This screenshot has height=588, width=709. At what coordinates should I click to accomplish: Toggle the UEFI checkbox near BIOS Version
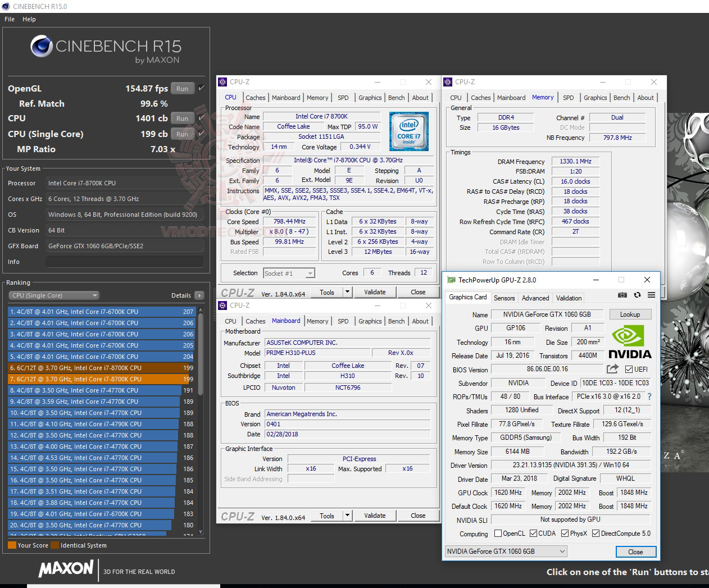[630, 369]
